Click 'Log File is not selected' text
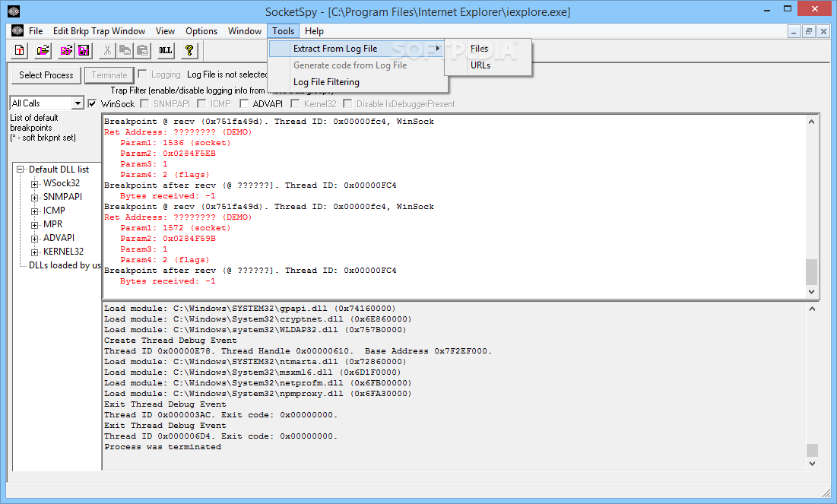 [227, 74]
